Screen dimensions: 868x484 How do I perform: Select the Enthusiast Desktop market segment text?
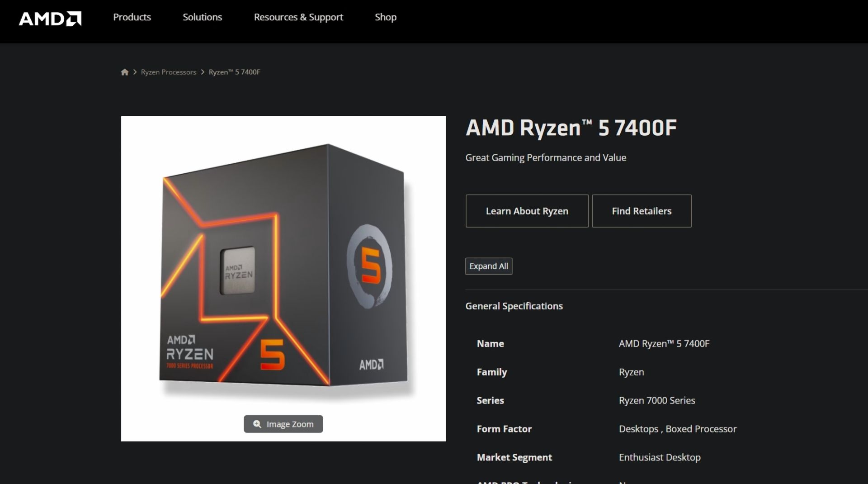660,457
